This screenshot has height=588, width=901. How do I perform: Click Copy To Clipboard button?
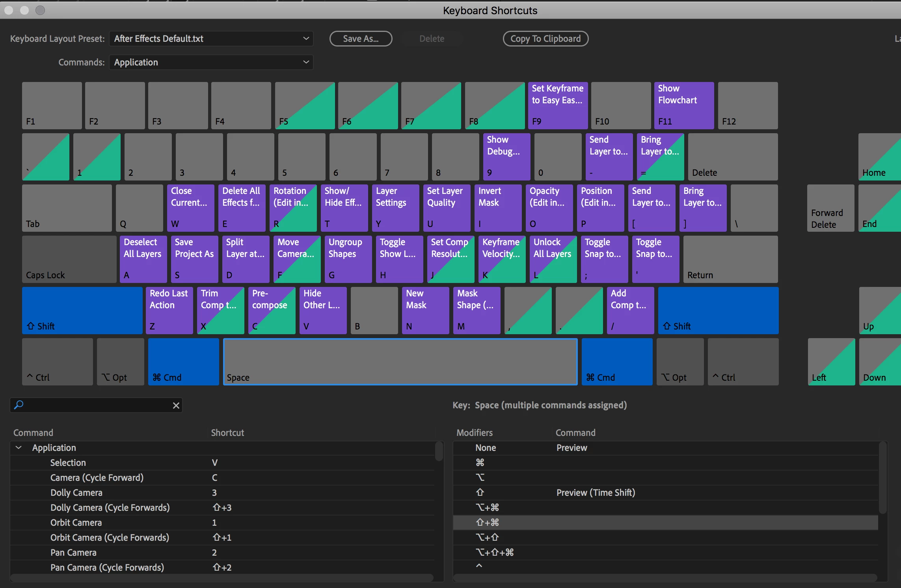[x=545, y=39]
